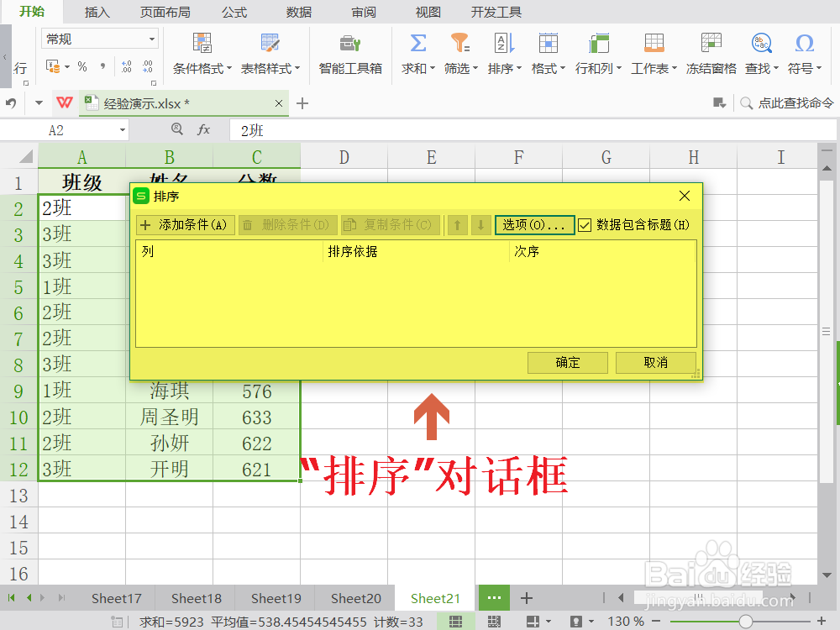Open the 公式 ribbon tab
The height and width of the screenshot is (630, 840).
click(x=234, y=12)
